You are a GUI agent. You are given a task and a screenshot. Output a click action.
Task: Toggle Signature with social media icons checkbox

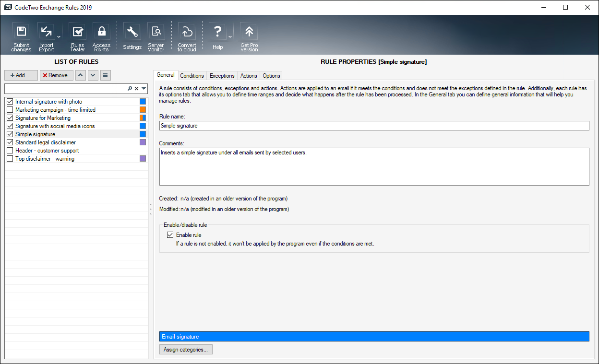10,126
